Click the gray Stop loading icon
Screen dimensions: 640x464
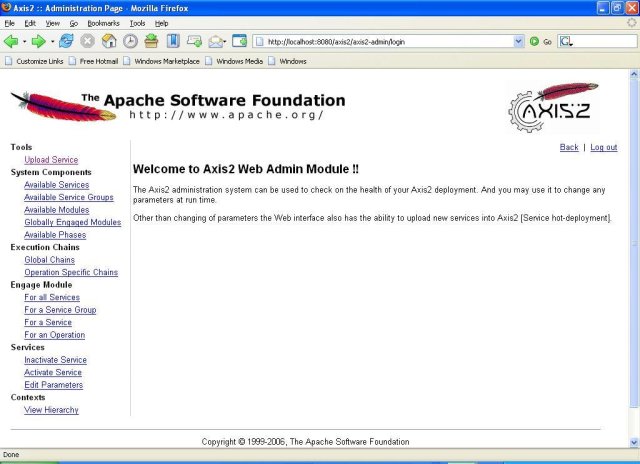(87, 41)
